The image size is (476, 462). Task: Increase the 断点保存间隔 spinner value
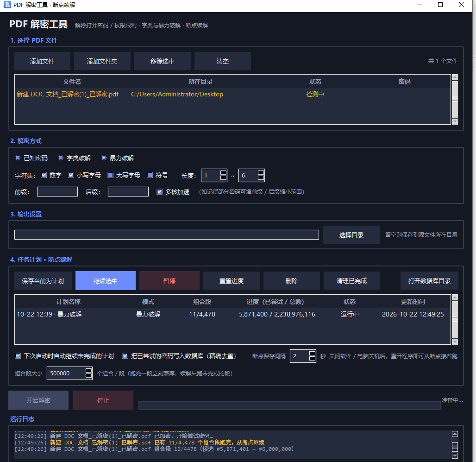point(312,353)
